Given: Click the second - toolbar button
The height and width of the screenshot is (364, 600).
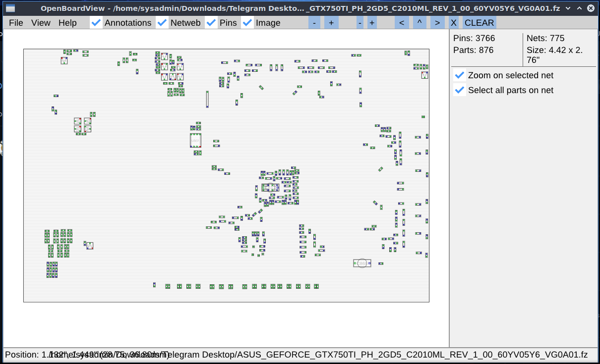Looking at the screenshot, I should click(360, 22).
